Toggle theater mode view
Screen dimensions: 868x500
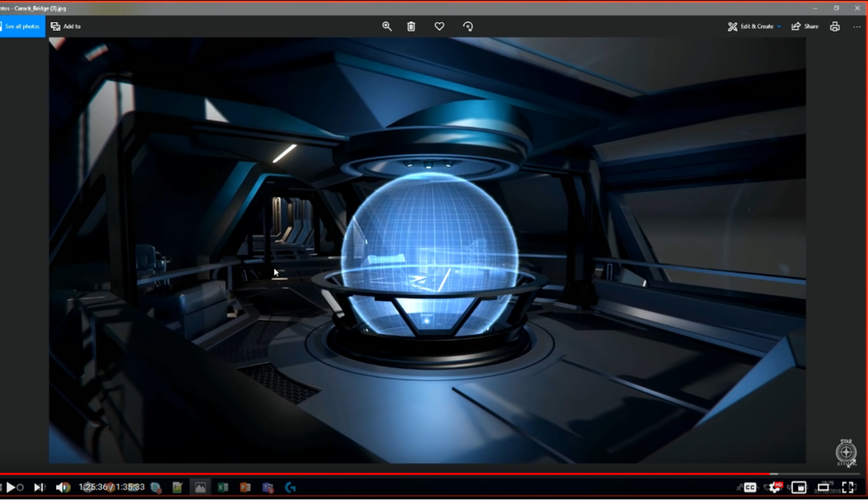824,487
